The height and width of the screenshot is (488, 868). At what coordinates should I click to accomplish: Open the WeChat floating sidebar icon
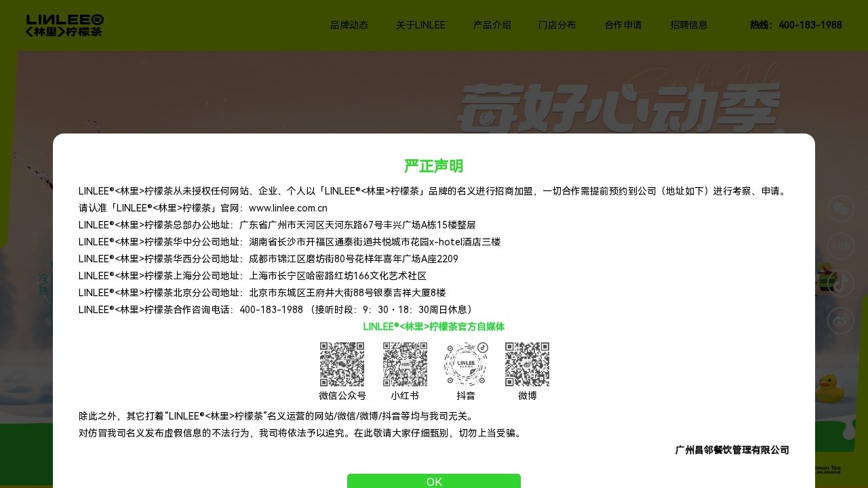click(841, 209)
